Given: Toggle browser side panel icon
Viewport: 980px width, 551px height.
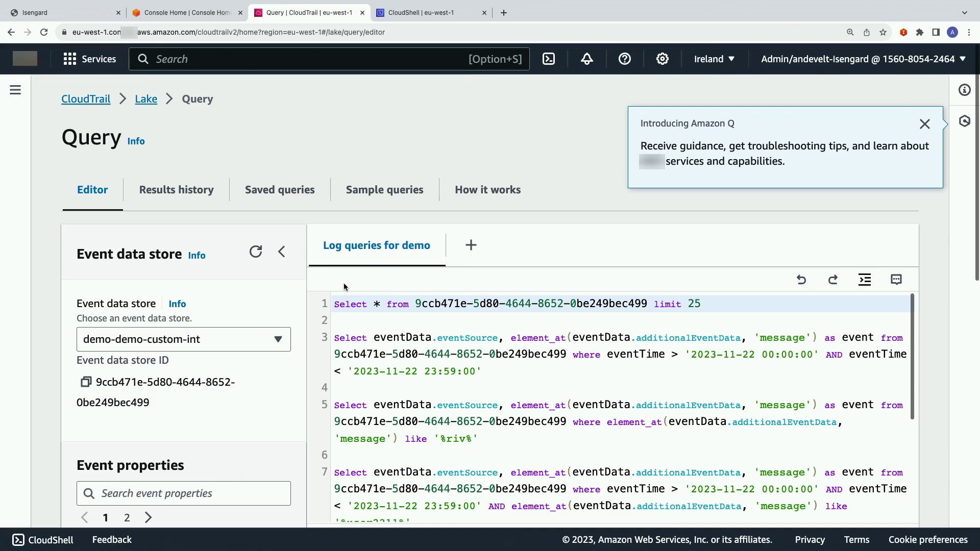Looking at the screenshot, I should (936, 32).
